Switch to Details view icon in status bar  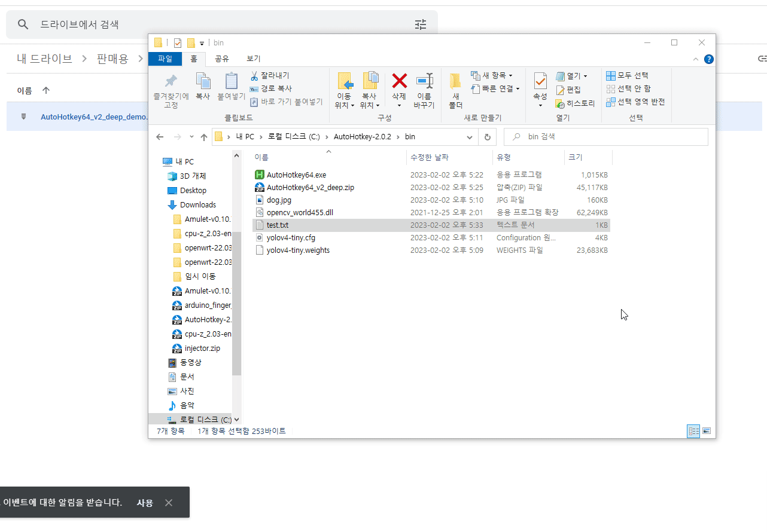tap(693, 431)
